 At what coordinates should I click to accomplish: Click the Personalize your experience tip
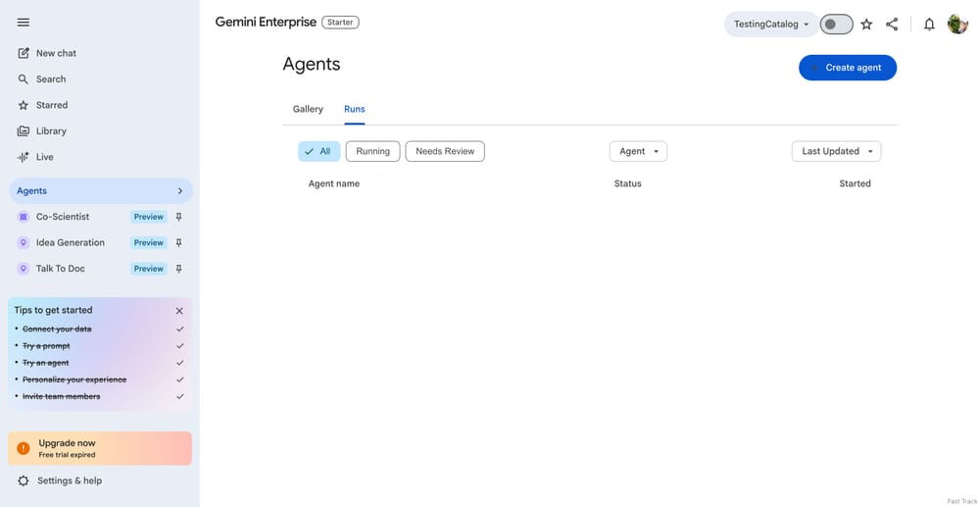(74, 380)
